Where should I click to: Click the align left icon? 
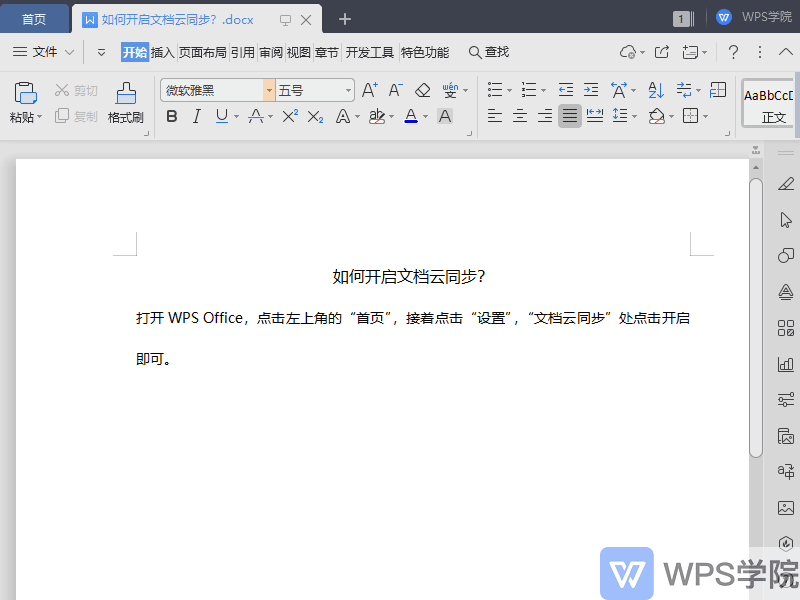tap(494, 116)
